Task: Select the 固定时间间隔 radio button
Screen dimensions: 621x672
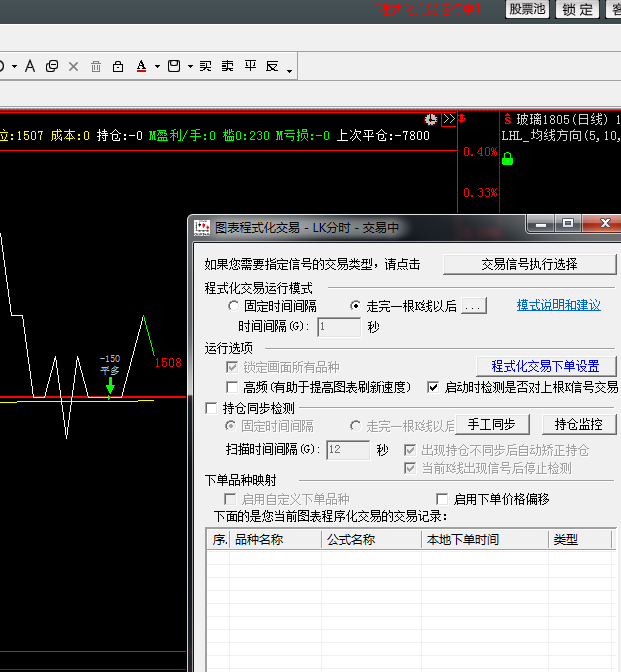Action: point(234,306)
